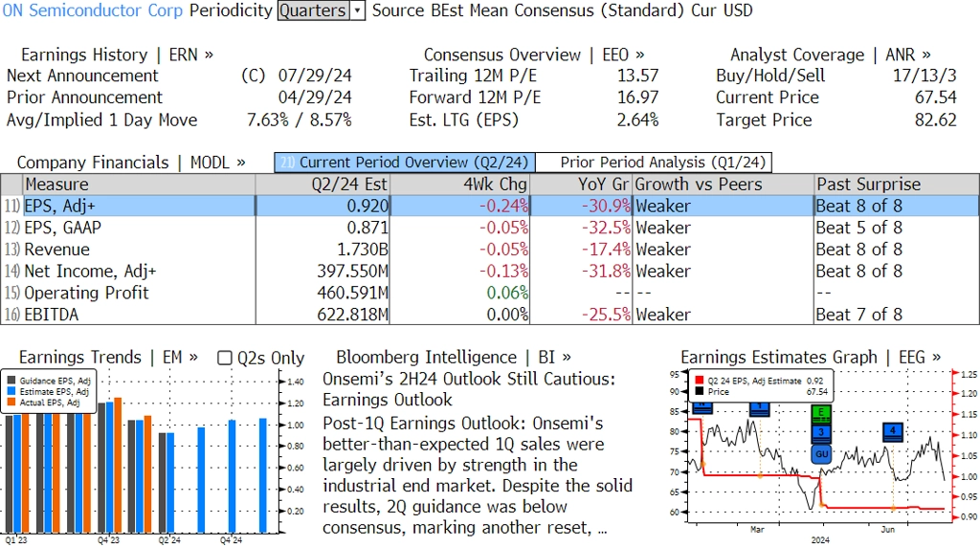
Task: Click EPS GAAP YoY growth -32.5%
Action: tap(606, 228)
